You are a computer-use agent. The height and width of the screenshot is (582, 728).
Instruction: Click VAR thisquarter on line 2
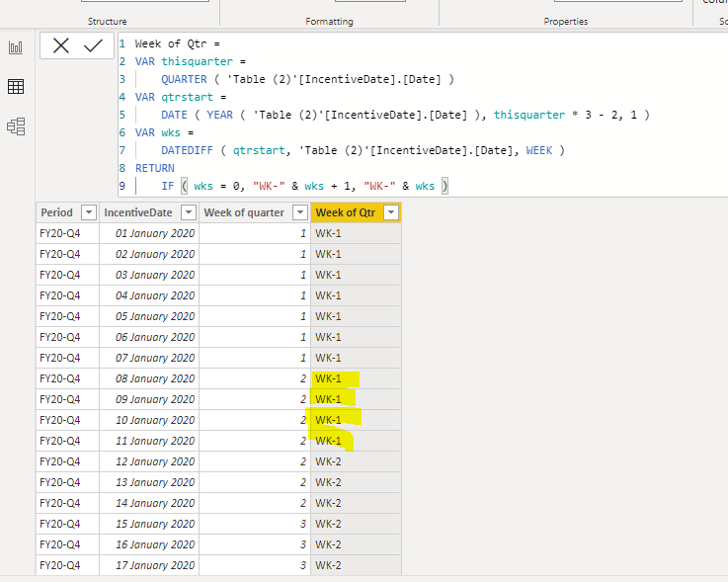[x=191, y=62]
